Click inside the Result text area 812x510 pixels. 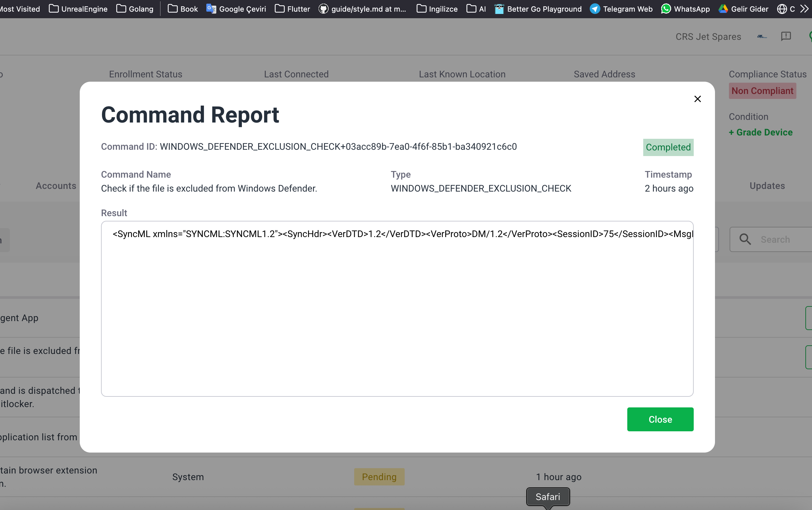(x=397, y=308)
